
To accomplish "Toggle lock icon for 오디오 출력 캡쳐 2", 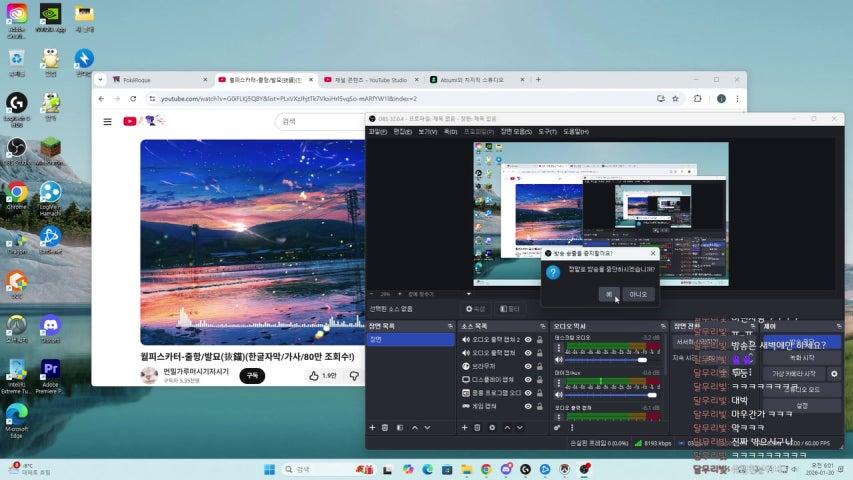I will (541, 339).
